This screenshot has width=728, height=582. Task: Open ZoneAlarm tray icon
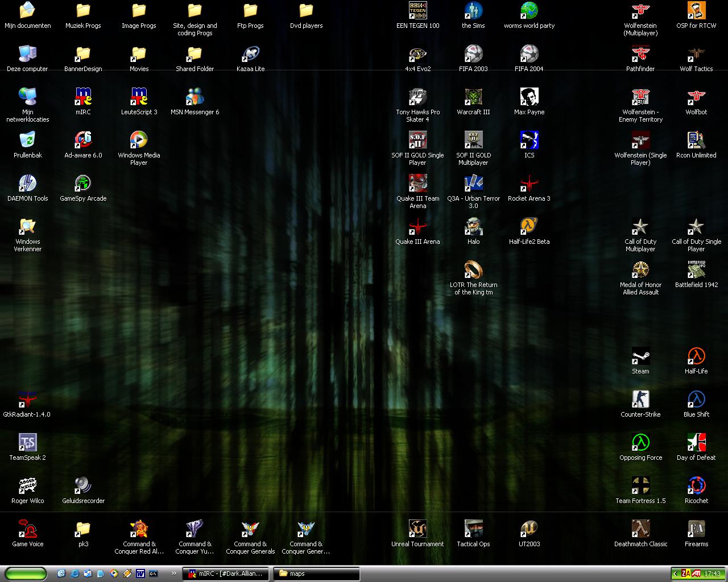coord(685,573)
